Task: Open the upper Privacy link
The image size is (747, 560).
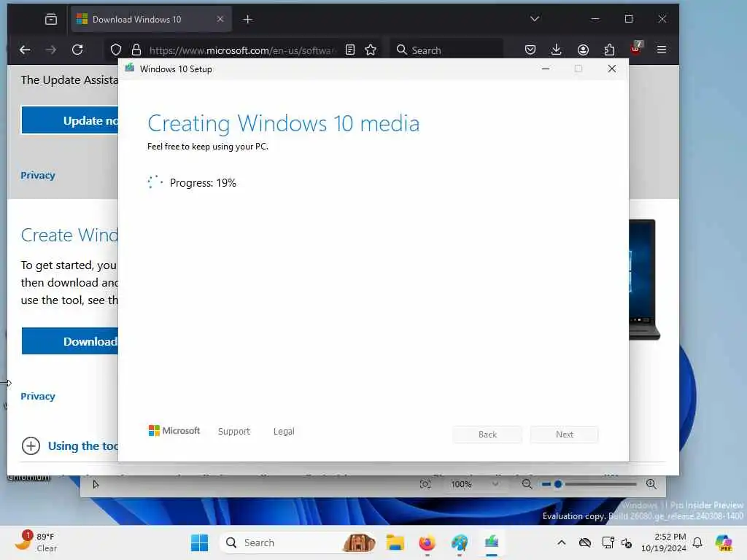Action: (x=38, y=175)
